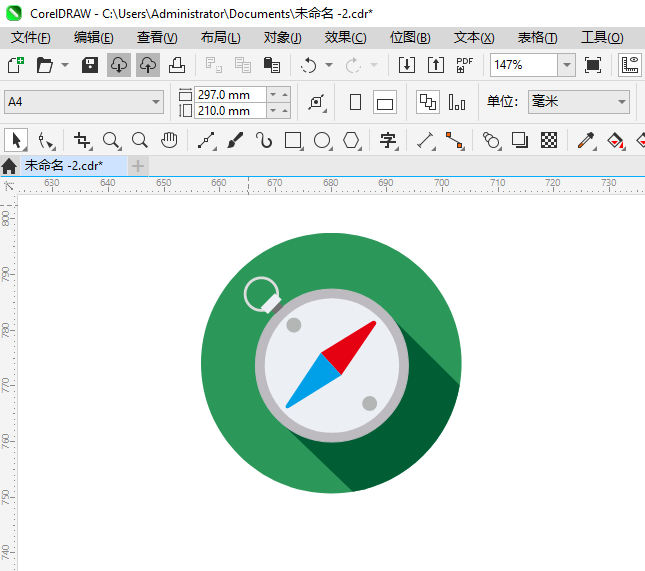Choose the Ellipse tool
The image size is (645, 571).
coord(322,140)
